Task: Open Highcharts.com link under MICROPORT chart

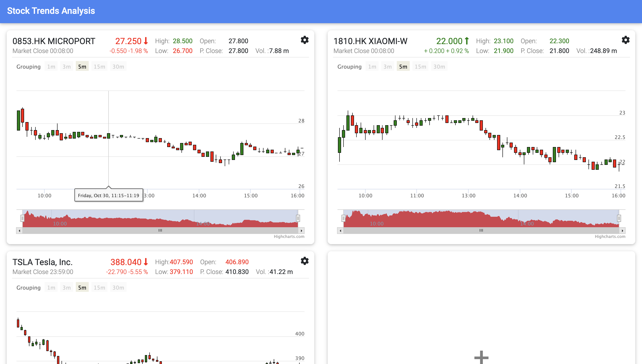Action: pos(289,237)
